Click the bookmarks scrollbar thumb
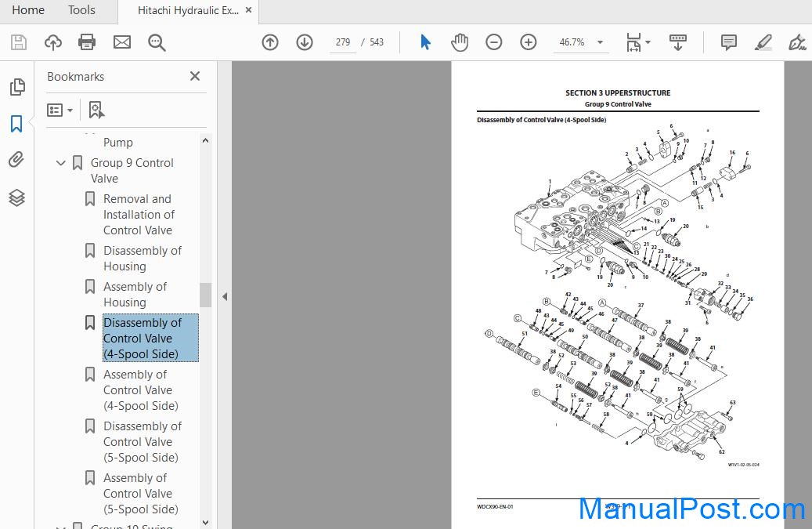The width and height of the screenshot is (812, 529). tap(205, 295)
